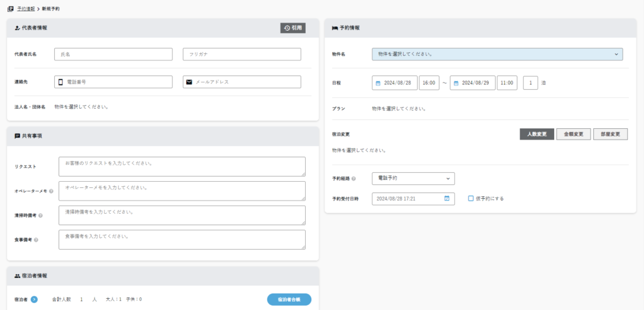Click the リクエスト text area

point(182,167)
